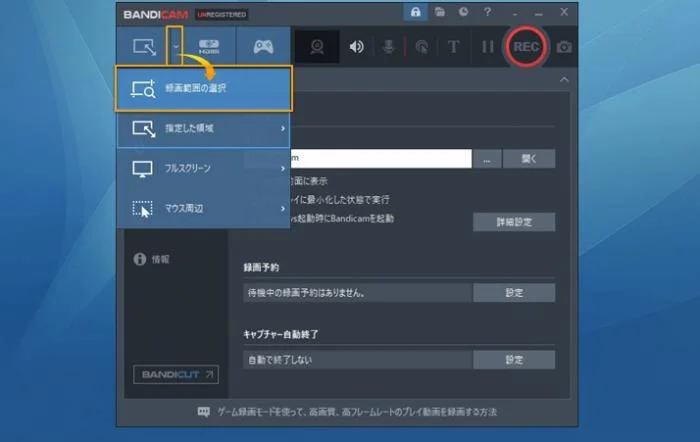Image resolution: width=700 pixels, height=442 pixels.
Task: Open the game recording tips link at bottom
Action: 357,412
